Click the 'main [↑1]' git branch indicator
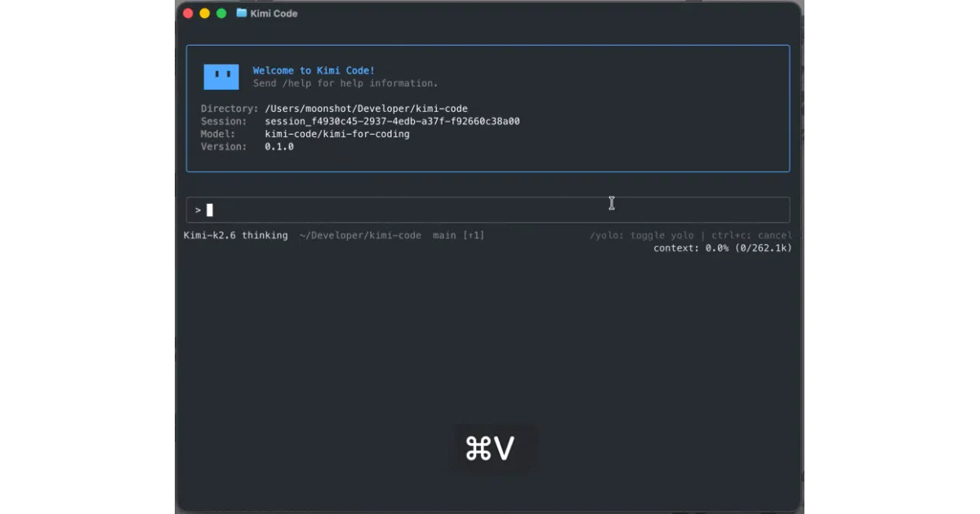The width and height of the screenshot is (980, 514). [x=459, y=235]
